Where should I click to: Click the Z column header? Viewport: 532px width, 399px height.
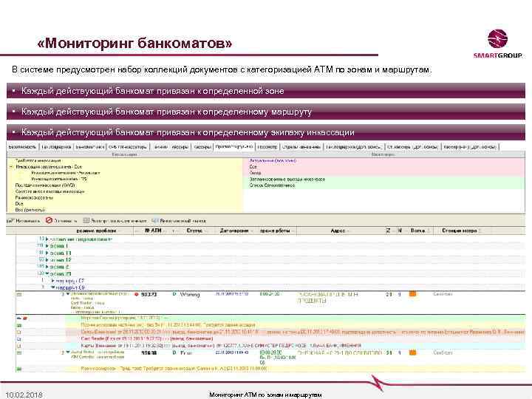pos(388,231)
